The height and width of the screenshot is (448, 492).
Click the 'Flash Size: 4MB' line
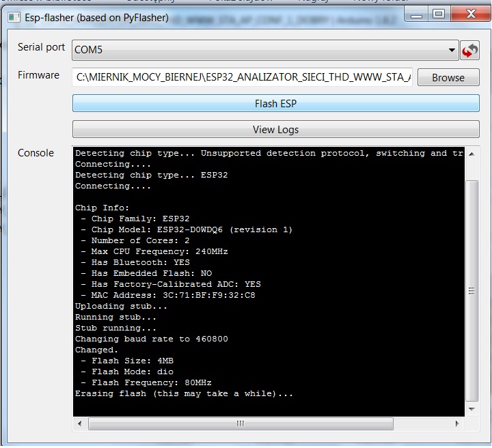(x=127, y=361)
